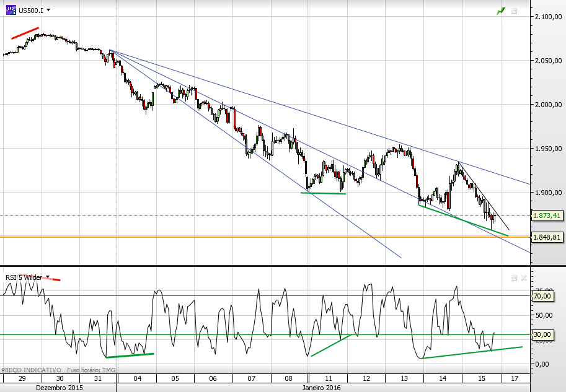The height and width of the screenshot is (392, 566).
Task: Select the 1.873,41 current price label
Action: coord(547,216)
